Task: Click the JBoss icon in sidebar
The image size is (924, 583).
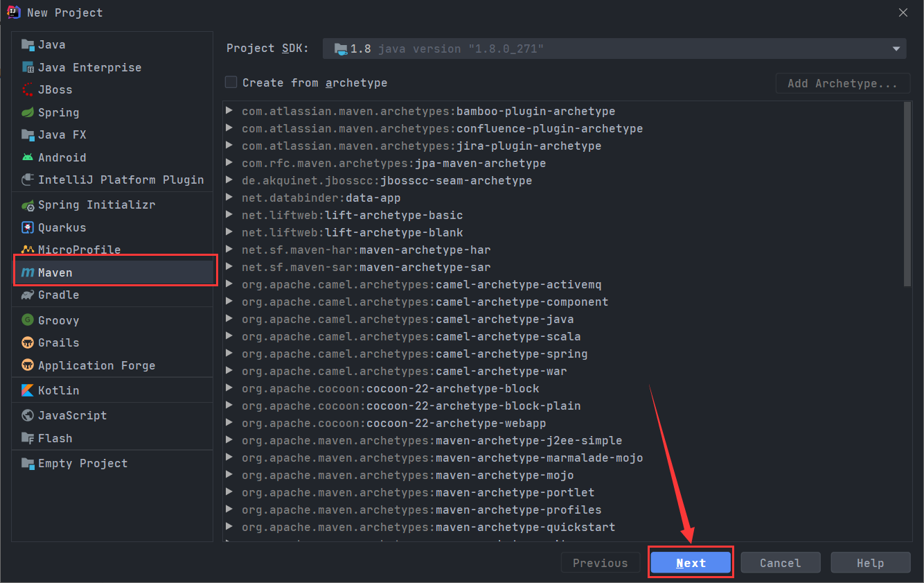Action: (28, 90)
